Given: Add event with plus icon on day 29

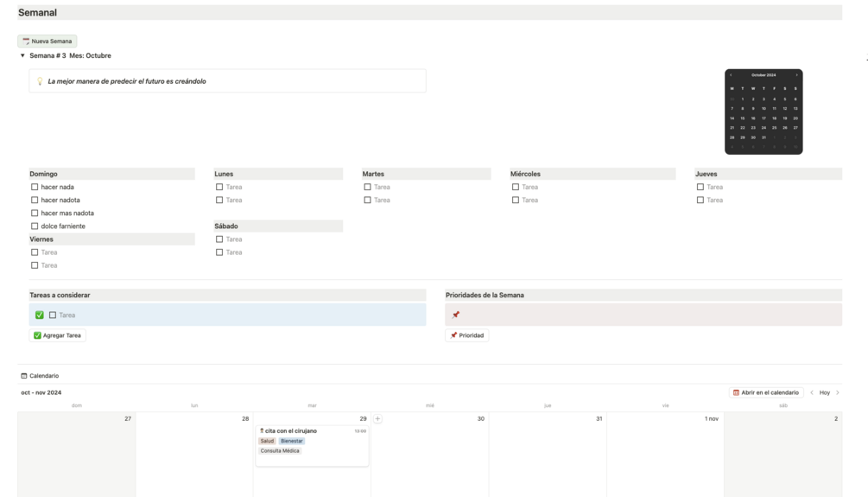Looking at the screenshot, I should (377, 419).
